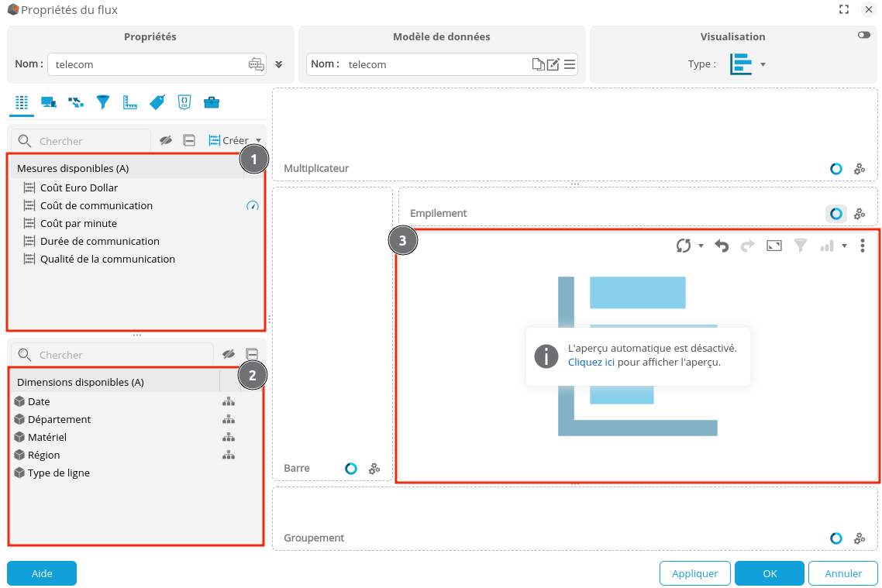Open the toolbox tab
882x588 pixels.
click(x=211, y=101)
